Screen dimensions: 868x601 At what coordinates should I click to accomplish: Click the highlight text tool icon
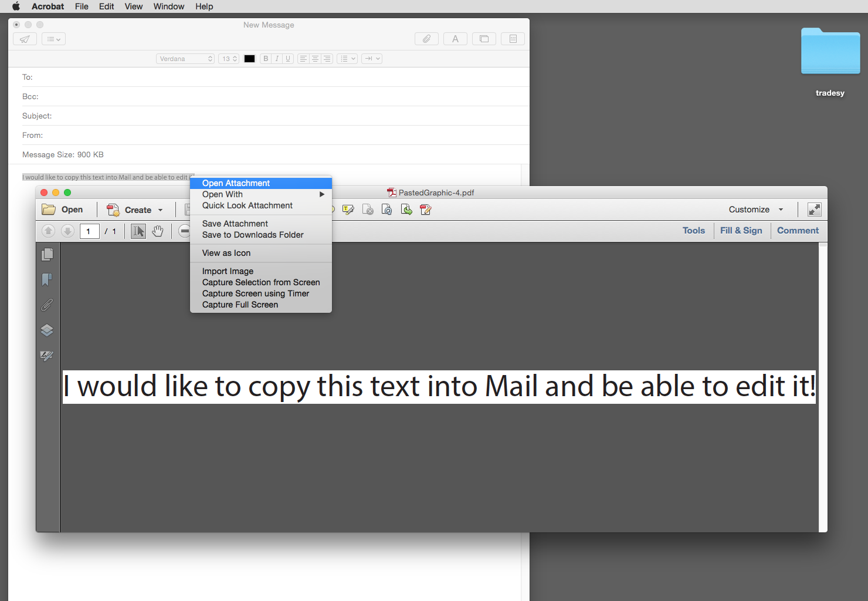348,210
